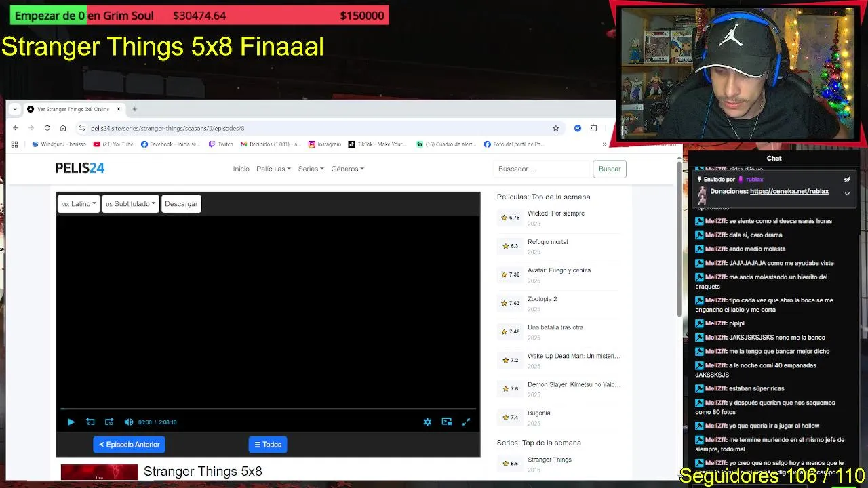This screenshot has width=868, height=488.
Task: Click the Buscar button
Action: click(x=610, y=169)
